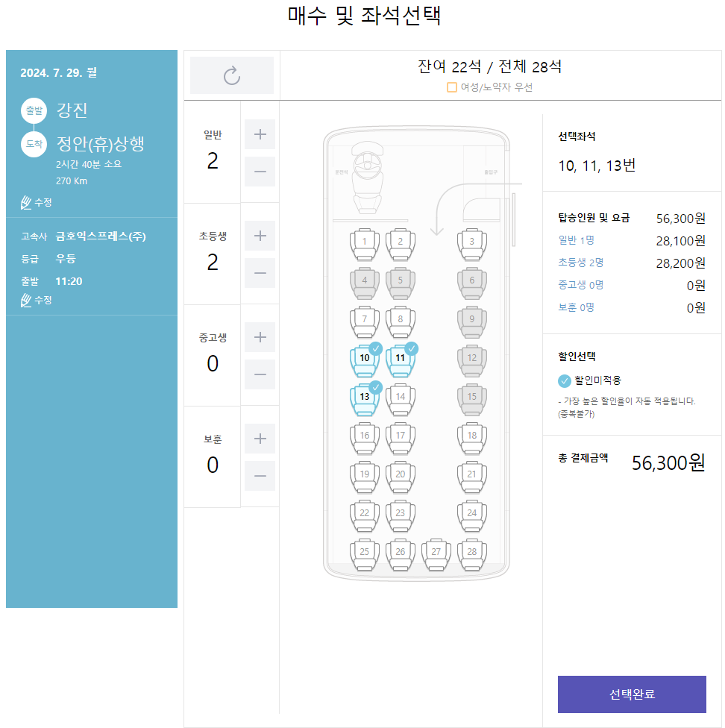Increase the 보훈 passenger count
Viewport: 725px width, 728px height.
coord(260,438)
